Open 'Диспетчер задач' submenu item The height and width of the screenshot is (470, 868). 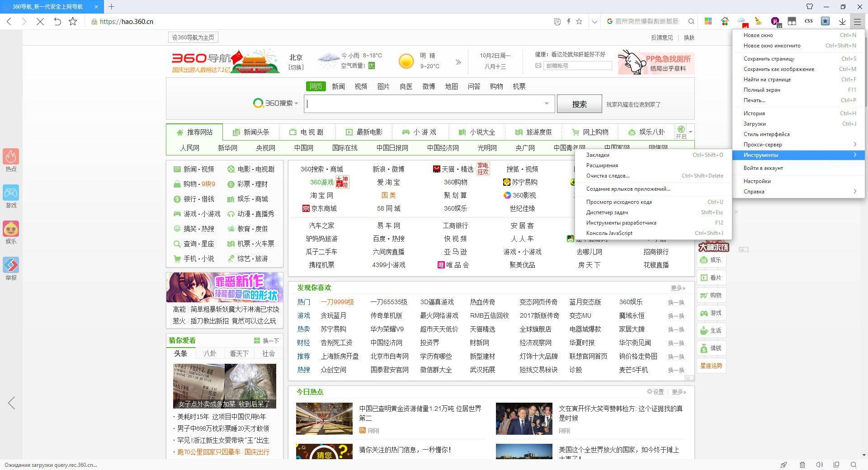[653, 212]
